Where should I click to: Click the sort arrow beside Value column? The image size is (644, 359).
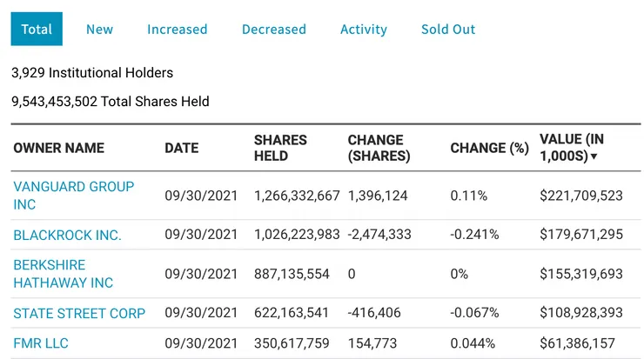[x=594, y=157]
